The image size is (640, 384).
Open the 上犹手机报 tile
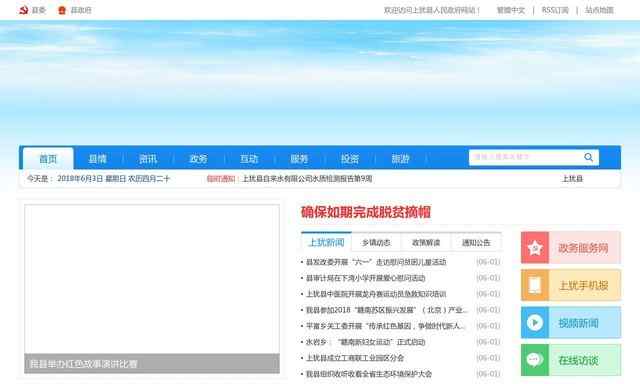[x=571, y=285]
